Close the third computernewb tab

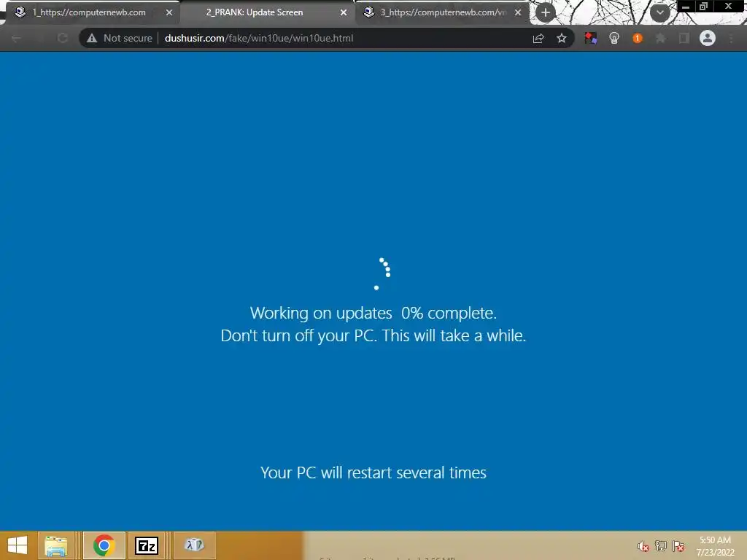point(518,12)
